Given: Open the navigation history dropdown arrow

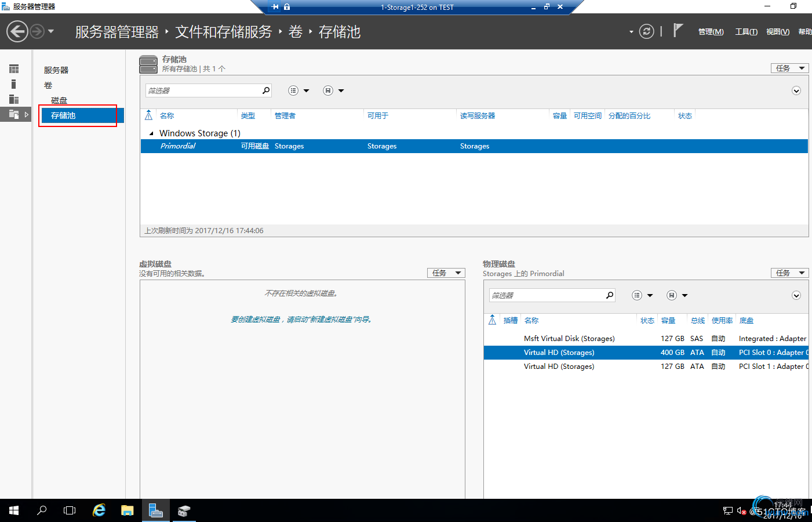Looking at the screenshot, I should (x=51, y=31).
